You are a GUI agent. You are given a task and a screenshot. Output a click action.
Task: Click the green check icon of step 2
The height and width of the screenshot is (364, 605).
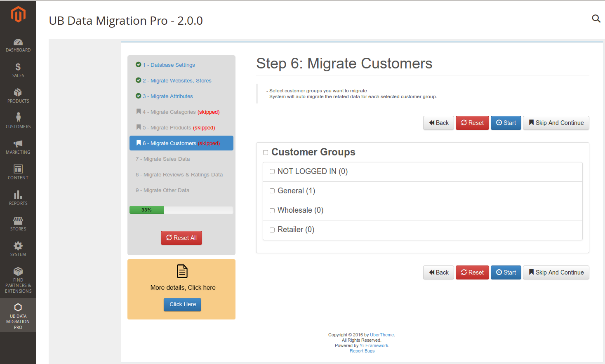pos(139,80)
